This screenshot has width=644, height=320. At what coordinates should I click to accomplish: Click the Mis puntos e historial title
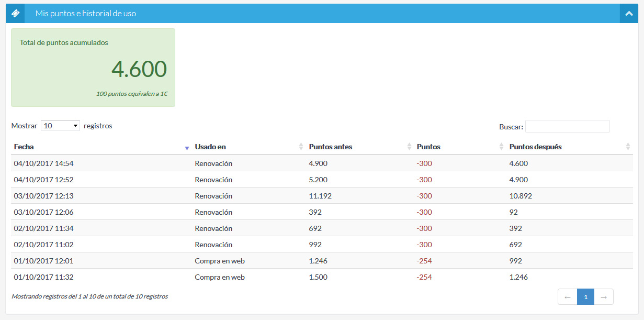click(86, 14)
